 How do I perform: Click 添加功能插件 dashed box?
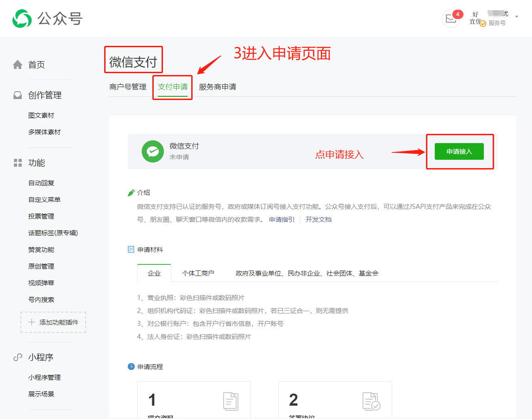pyautogui.click(x=53, y=322)
